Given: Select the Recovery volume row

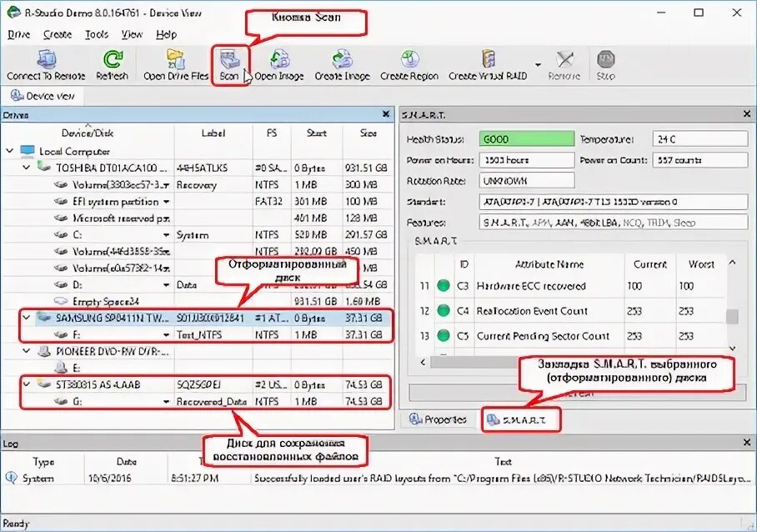Looking at the screenshot, I should click(198, 185).
